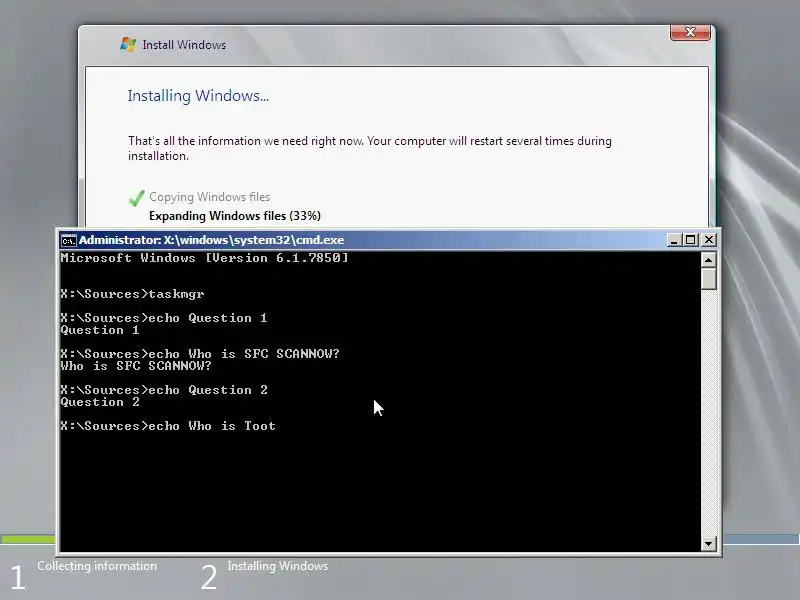
Task: Click the green setup progress bar segment
Action: point(28,539)
